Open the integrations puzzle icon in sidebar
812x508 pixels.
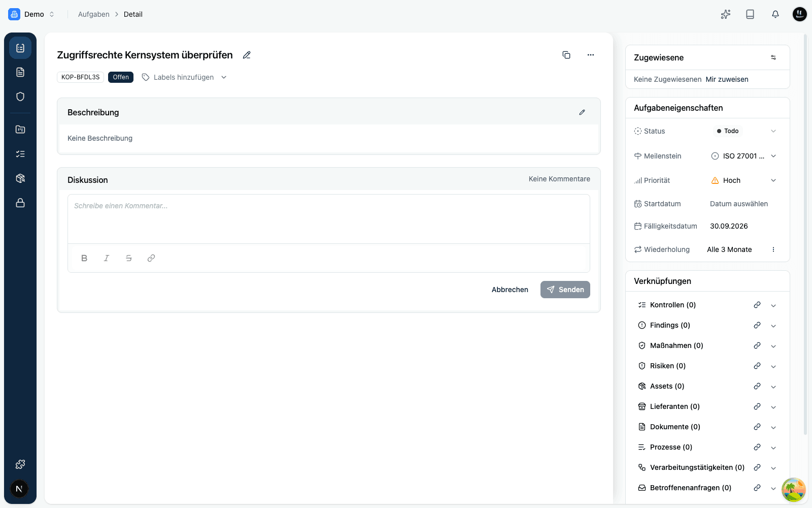20,464
